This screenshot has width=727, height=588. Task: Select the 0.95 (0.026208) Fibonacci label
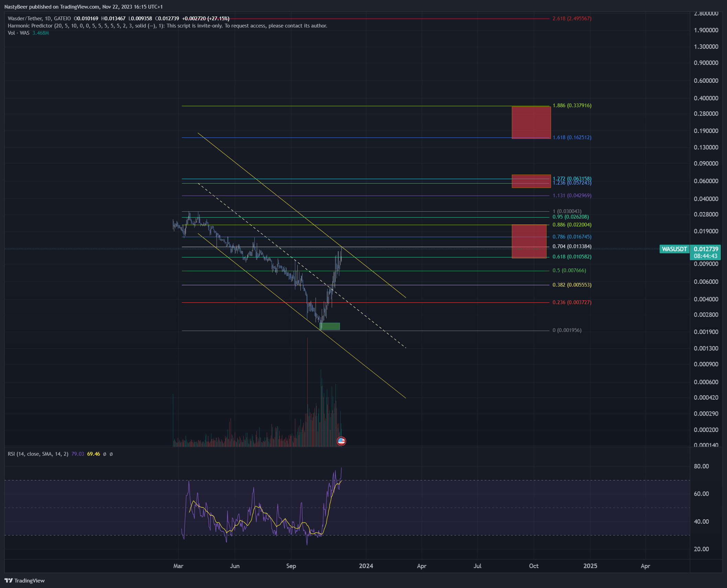tap(571, 217)
